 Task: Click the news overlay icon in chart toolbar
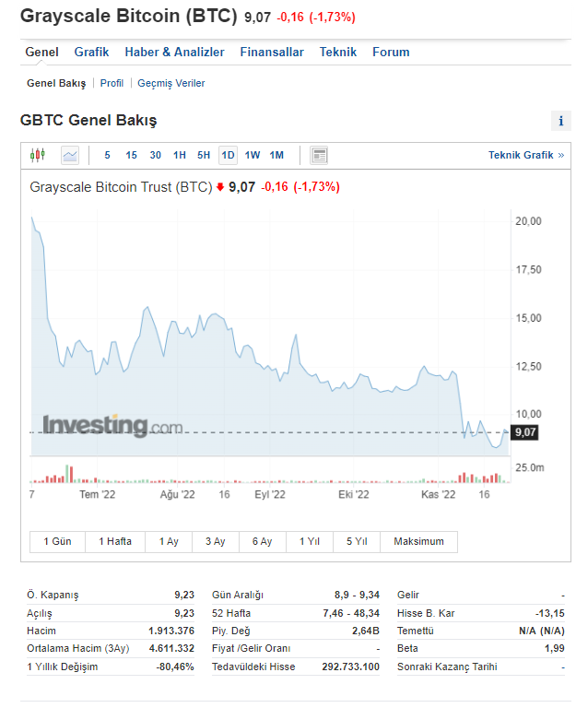pyautogui.click(x=319, y=155)
